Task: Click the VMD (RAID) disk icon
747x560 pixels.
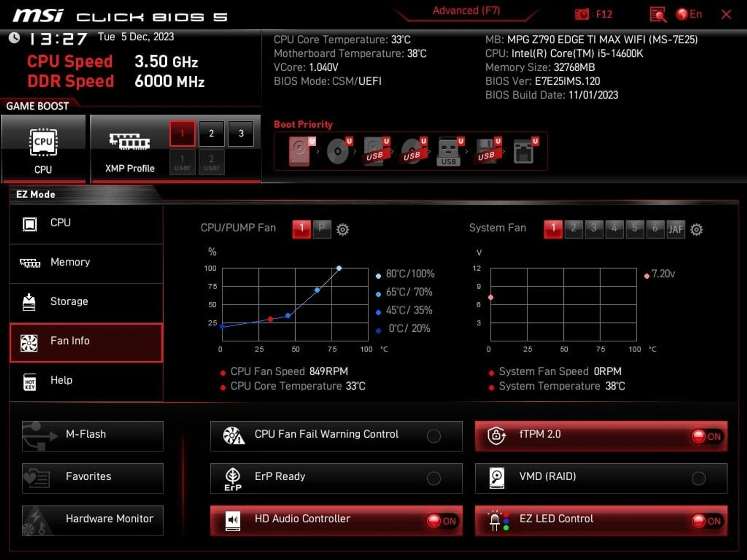Action: tap(497, 478)
